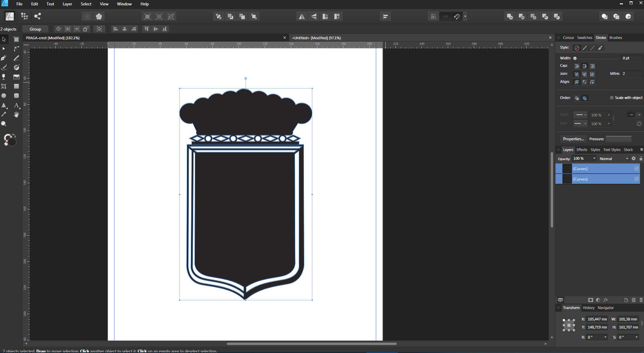Image resolution: width=644 pixels, height=353 pixels.
Task: Open the alignment options button
Action: (385, 16)
